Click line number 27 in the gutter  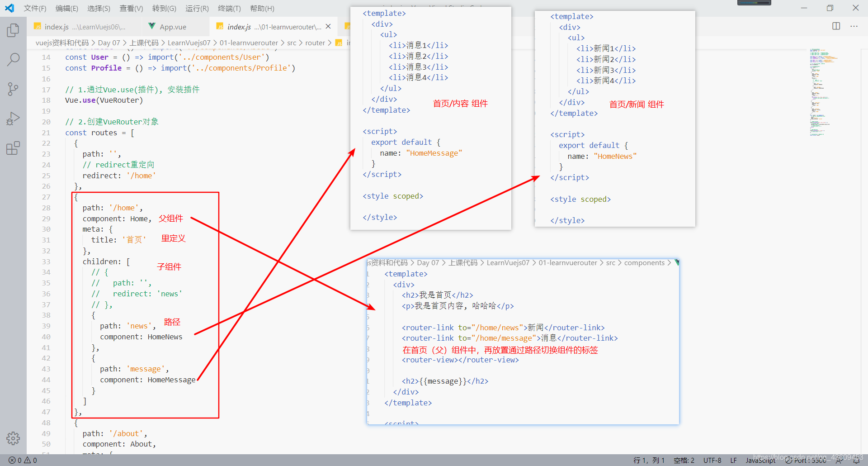tap(46, 197)
